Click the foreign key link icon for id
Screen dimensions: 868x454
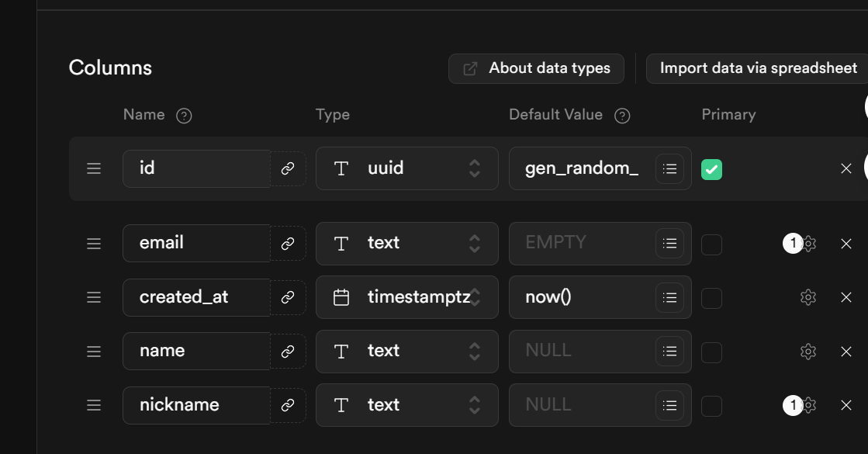click(x=288, y=168)
